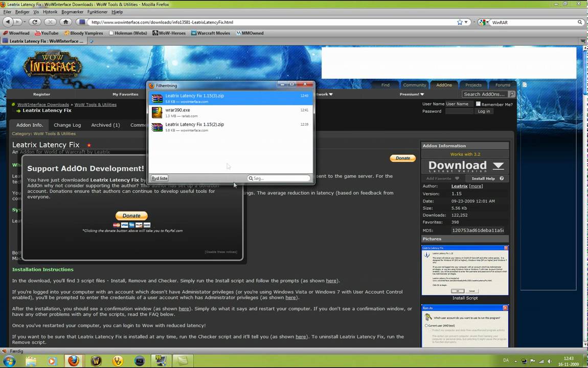Click Register in site navigation
588x368 pixels.
(x=41, y=95)
